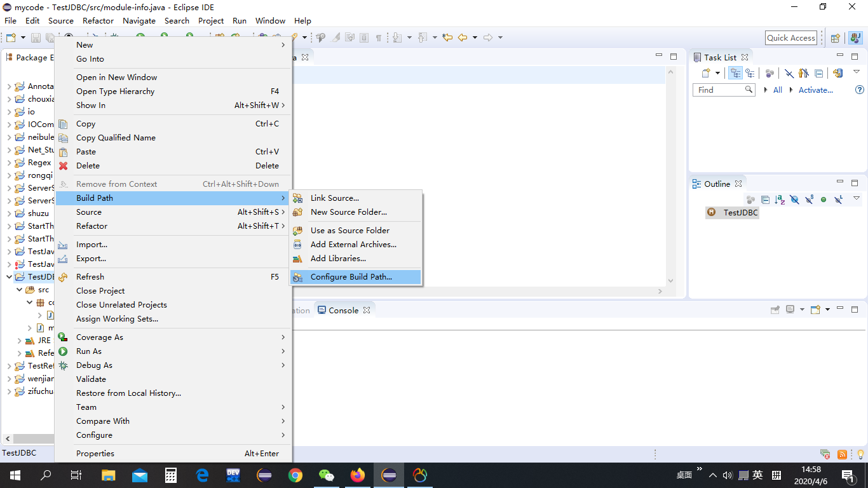The image size is (868, 488).
Task: Open Task List view menu dropdown
Action: coord(857,72)
